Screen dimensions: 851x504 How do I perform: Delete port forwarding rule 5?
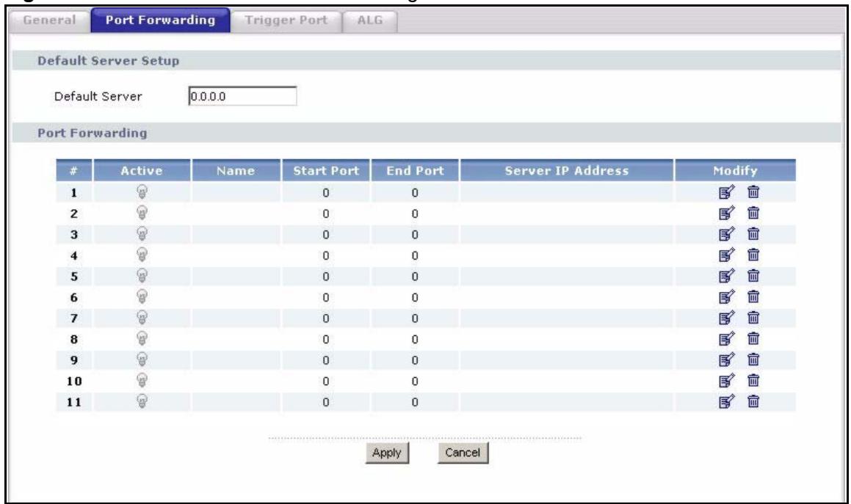coord(753,276)
